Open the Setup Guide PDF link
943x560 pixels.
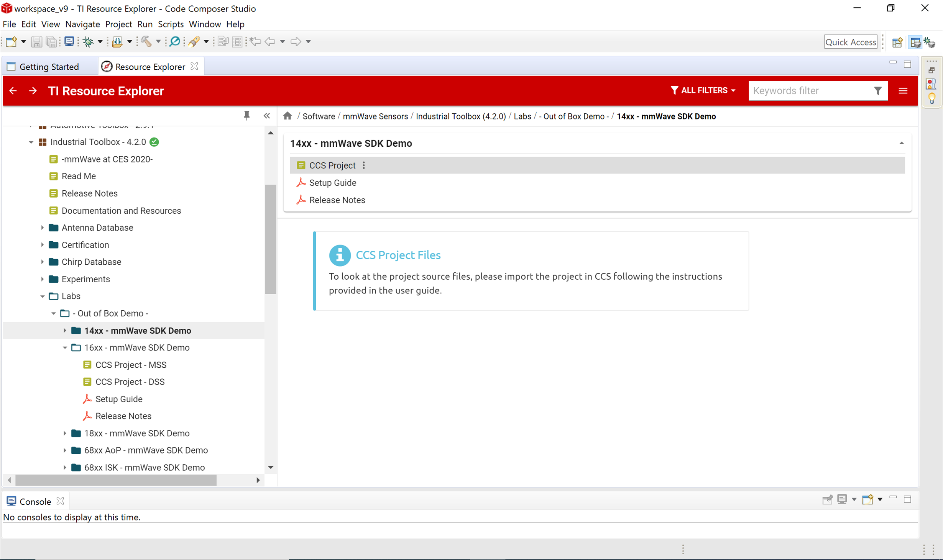(333, 183)
